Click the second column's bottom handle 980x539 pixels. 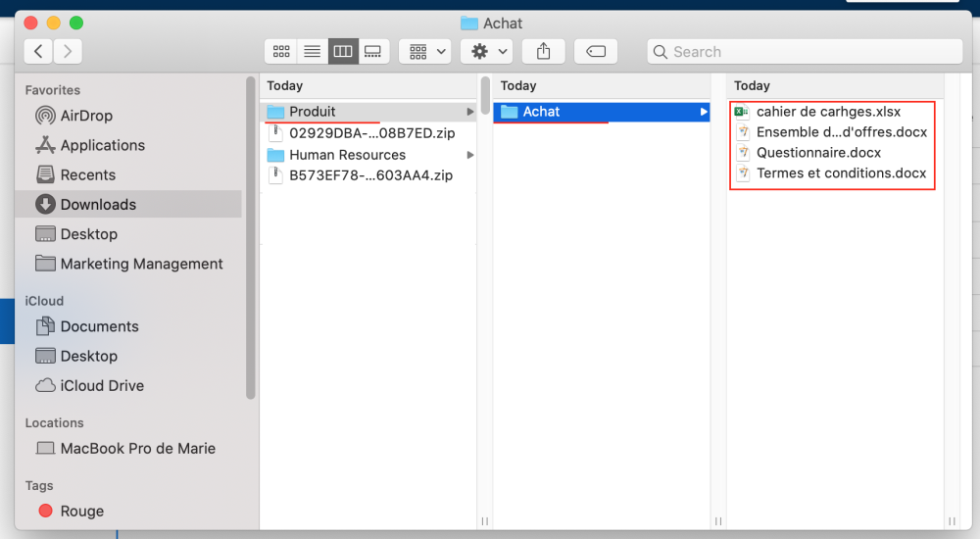(x=718, y=520)
